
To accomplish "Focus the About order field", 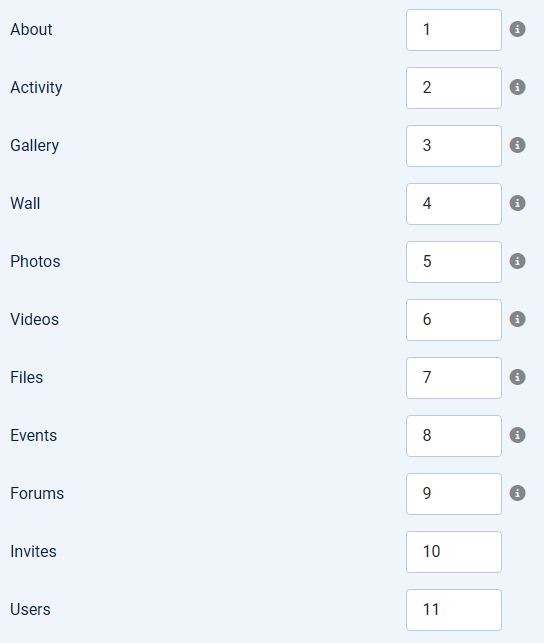I will click(x=454, y=30).
